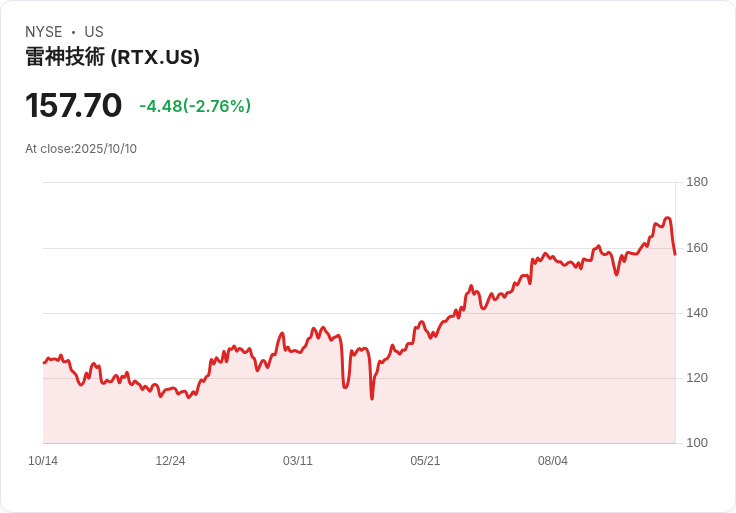Click the line's starting point at 10/14
The image size is (736, 513).
coord(44,363)
